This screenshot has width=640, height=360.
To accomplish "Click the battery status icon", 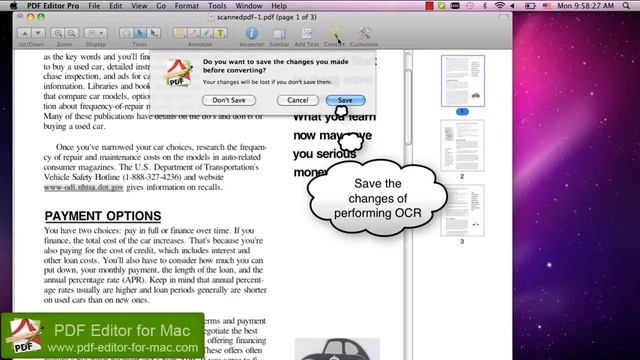I will pyautogui.click(x=530, y=6).
